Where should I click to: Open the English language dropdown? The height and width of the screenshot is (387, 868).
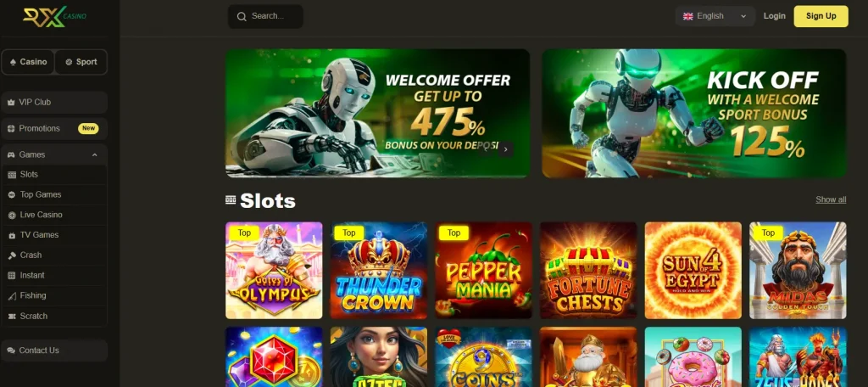(x=715, y=16)
